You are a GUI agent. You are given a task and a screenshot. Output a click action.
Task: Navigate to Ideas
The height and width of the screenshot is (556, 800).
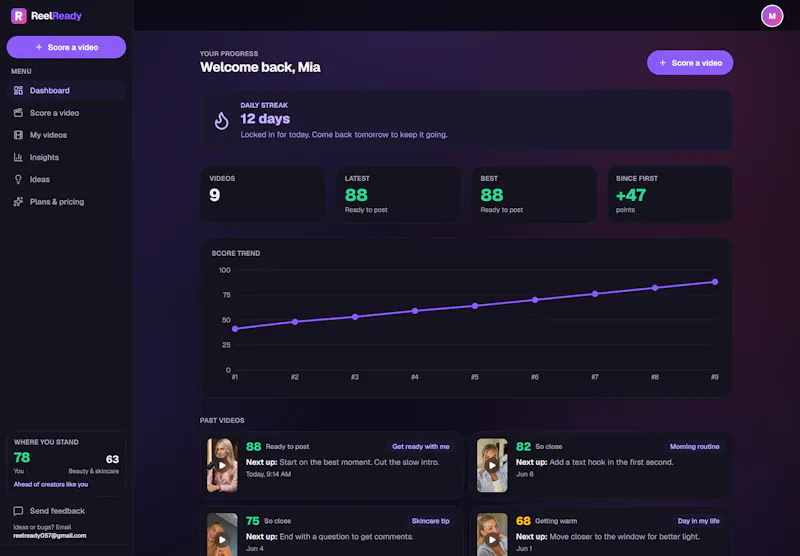[x=66, y=180]
